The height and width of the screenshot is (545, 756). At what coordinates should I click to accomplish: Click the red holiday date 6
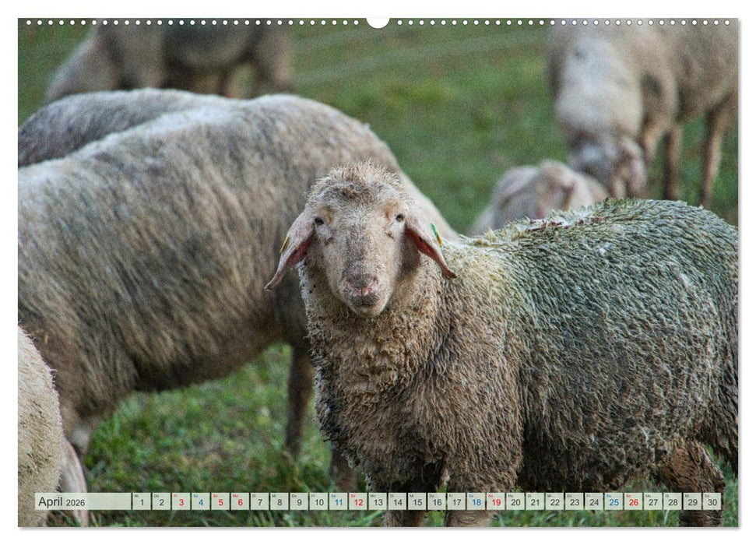click(x=238, y=504)
